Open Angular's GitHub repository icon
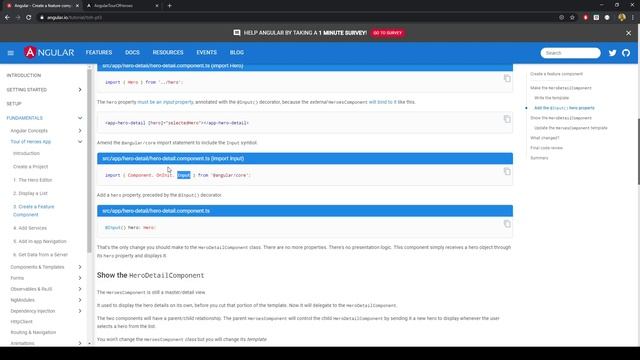Viewport: 640px width, 360px height. pyautogui.click(x=626, y=53)
